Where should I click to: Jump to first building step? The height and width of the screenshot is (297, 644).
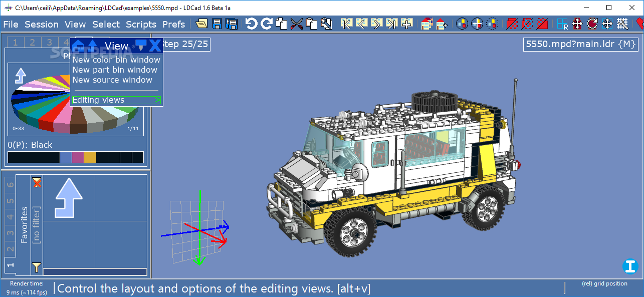[x=346, y=24]
